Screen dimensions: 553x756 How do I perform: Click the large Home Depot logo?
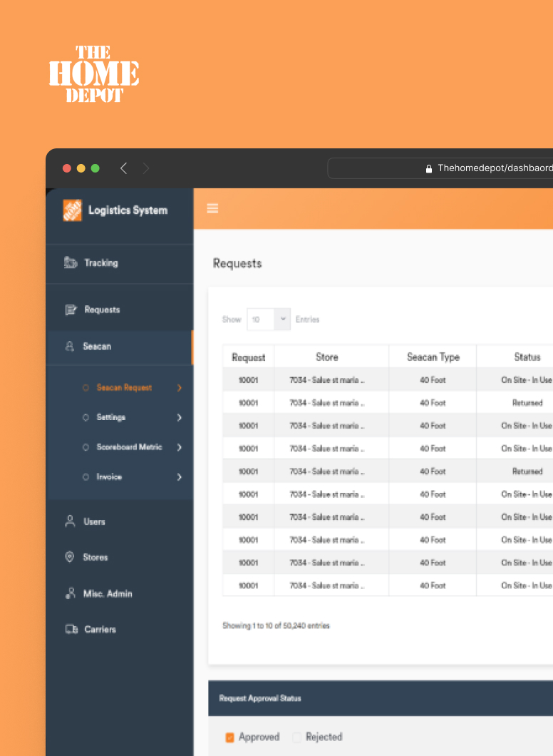[x=94, y=73]
